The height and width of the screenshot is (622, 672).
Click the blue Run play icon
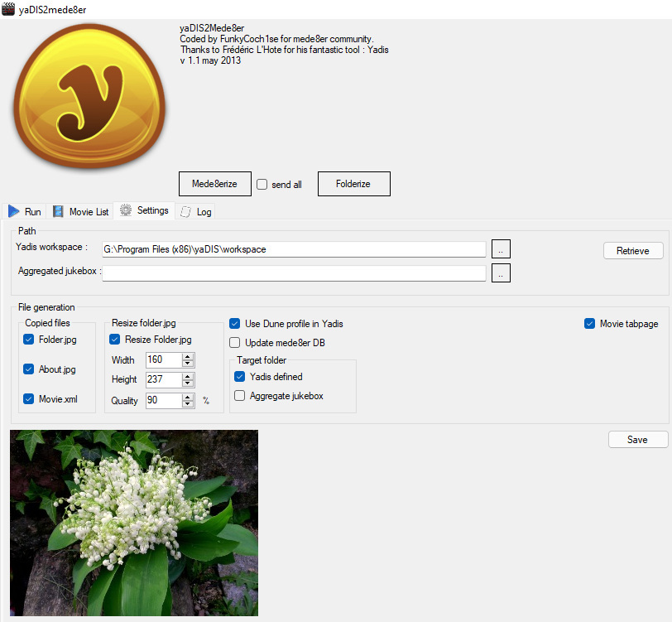[14, 211]
